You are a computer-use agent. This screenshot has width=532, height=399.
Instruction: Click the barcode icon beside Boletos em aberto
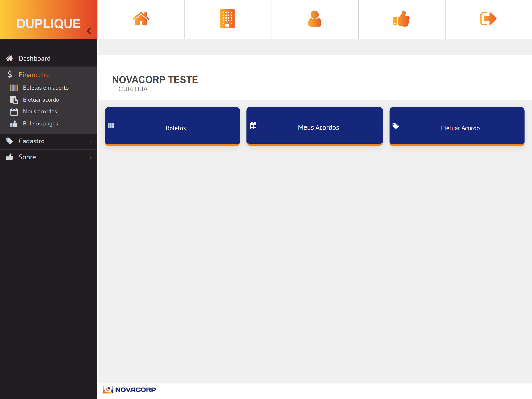pyautogui.click(x=14, y=88)
